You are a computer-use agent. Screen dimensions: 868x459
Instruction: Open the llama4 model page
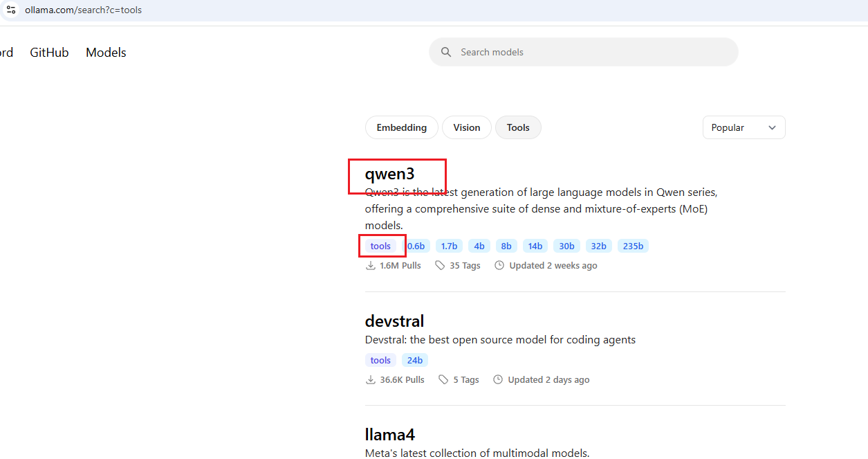[390, 435]
